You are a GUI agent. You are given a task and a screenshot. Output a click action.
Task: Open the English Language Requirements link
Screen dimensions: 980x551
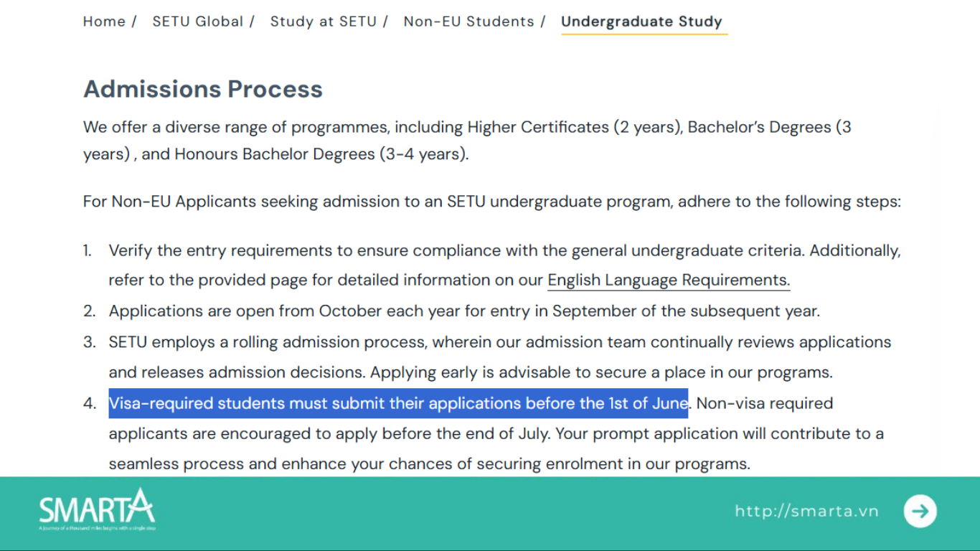[x=668, y=280]
